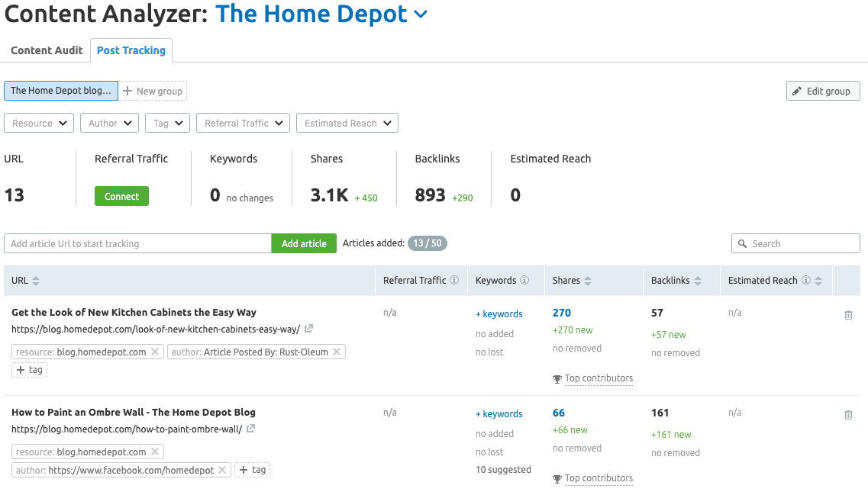Expand the Resource filter dropdown
This screenshot has height=495, width=868.
(39, 123)
